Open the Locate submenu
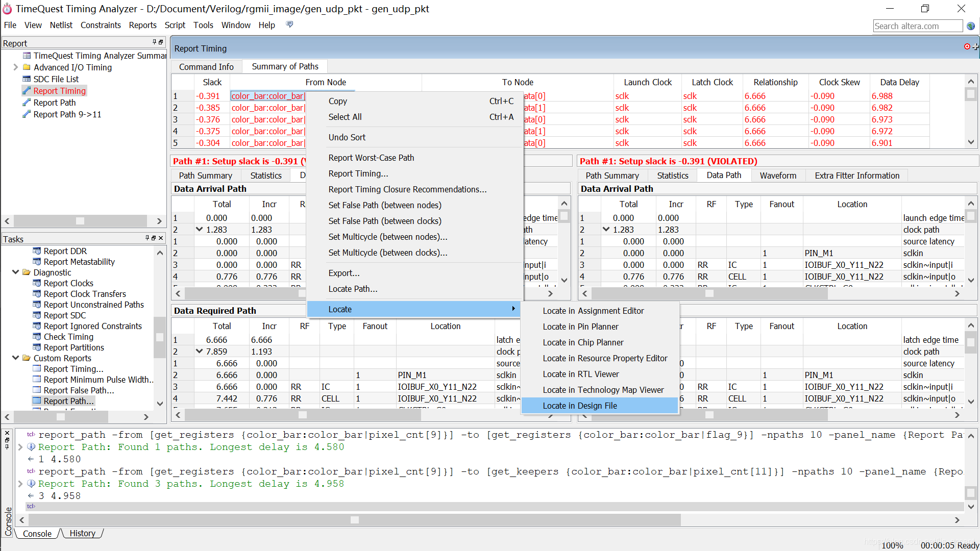This screenshot has height=551, width=980. [x=413, y=309]
